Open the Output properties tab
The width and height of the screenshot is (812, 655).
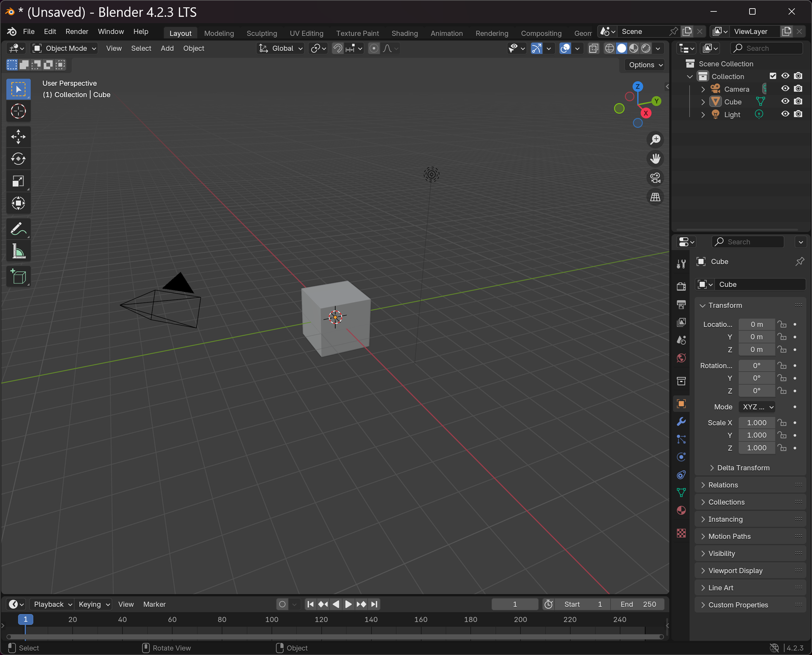(x=681, y=305)
